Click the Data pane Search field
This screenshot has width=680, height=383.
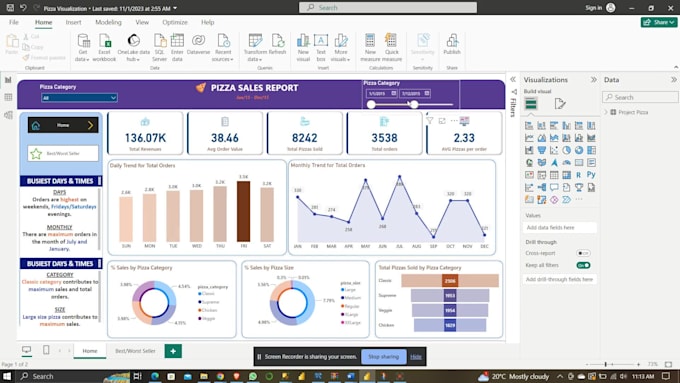coord(640,97)
